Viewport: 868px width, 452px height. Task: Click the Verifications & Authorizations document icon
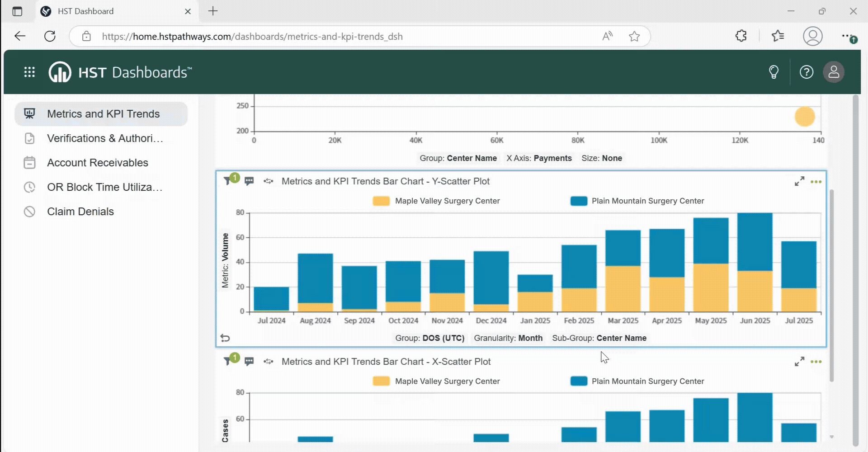29,138
